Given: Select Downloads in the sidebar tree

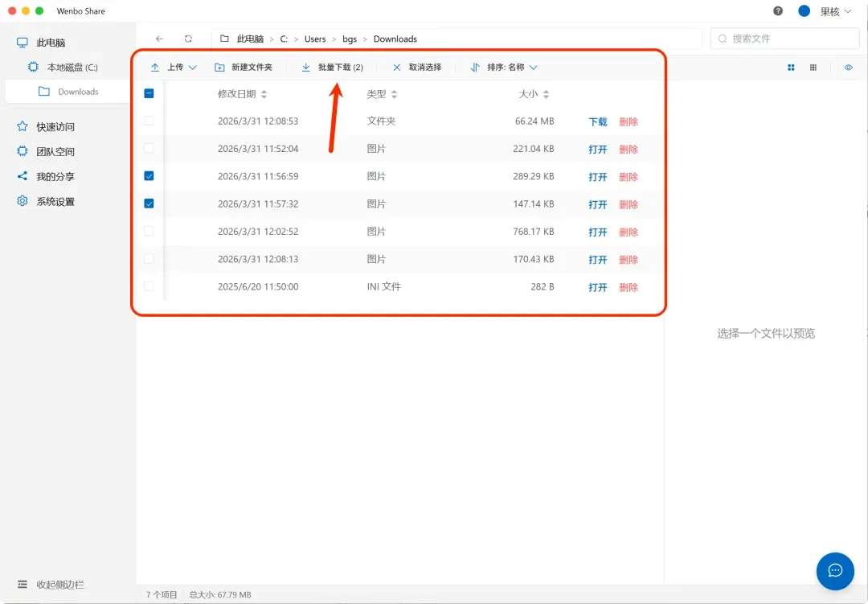Looking at the screenshot, I should click(68, 92).
